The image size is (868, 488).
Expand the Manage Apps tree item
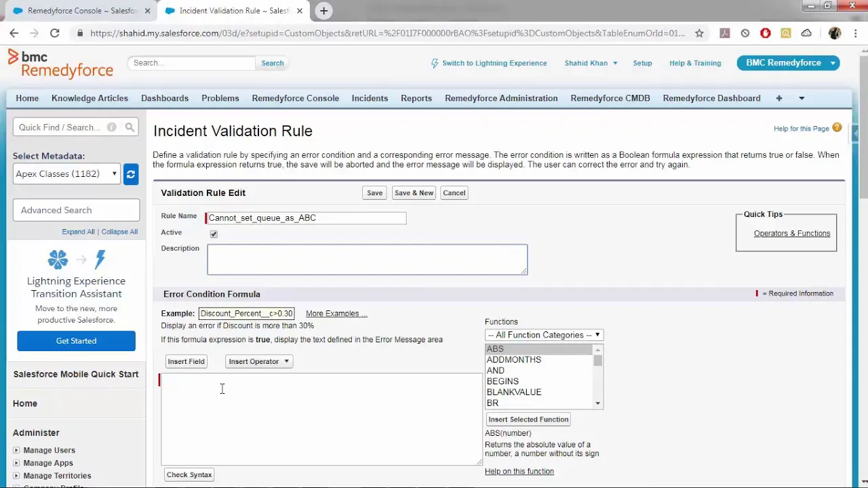tap(16, 463)
